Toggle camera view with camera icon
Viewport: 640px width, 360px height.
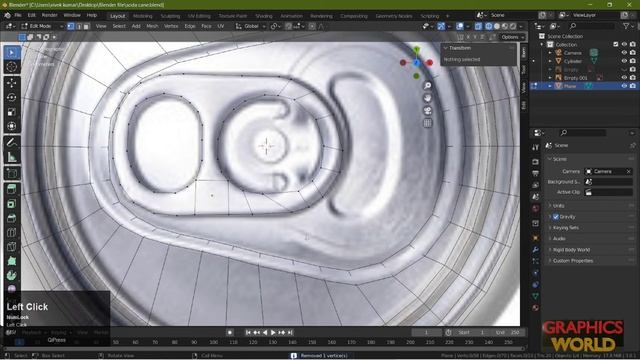[427, 111]
